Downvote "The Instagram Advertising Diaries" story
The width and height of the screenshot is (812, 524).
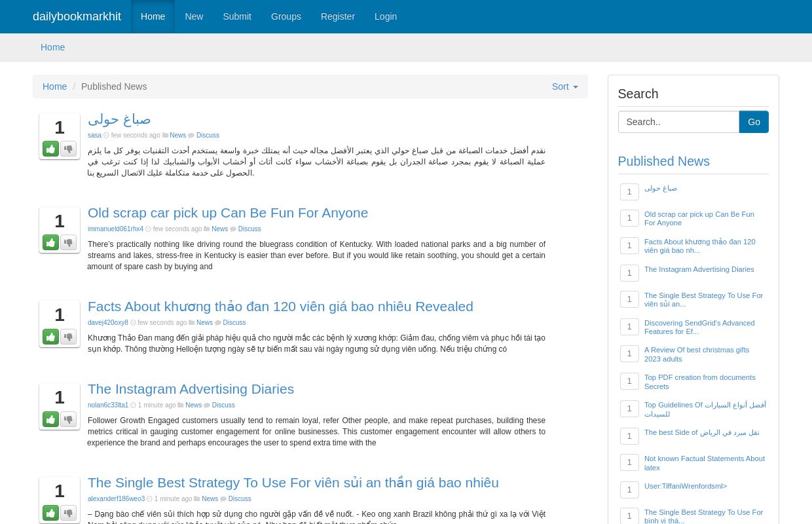pyautogui.click(x=68, y=419)
